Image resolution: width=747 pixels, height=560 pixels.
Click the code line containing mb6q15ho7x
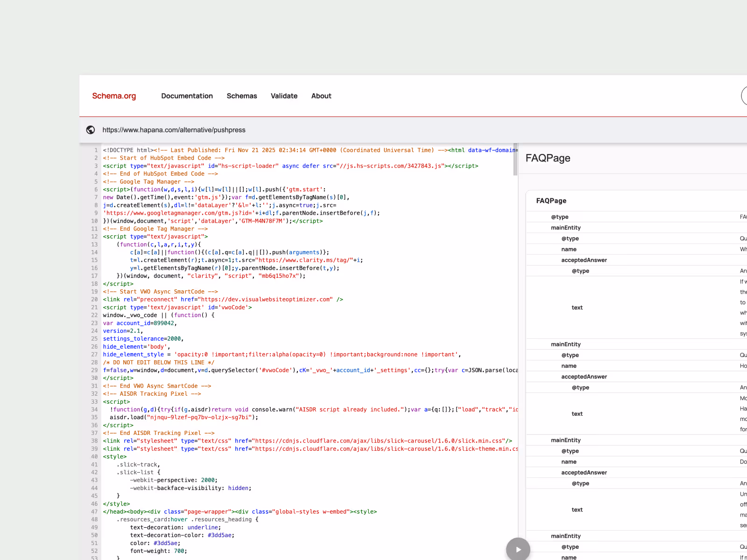[211, 276]
